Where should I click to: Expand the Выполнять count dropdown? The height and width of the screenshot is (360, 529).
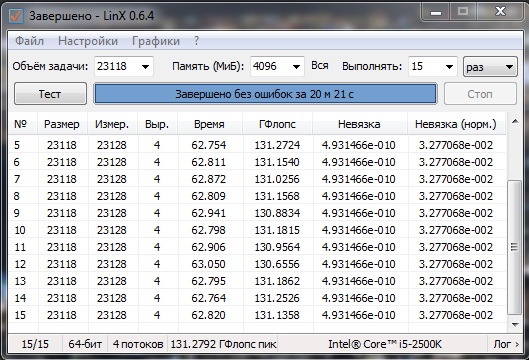pos(449,66)
